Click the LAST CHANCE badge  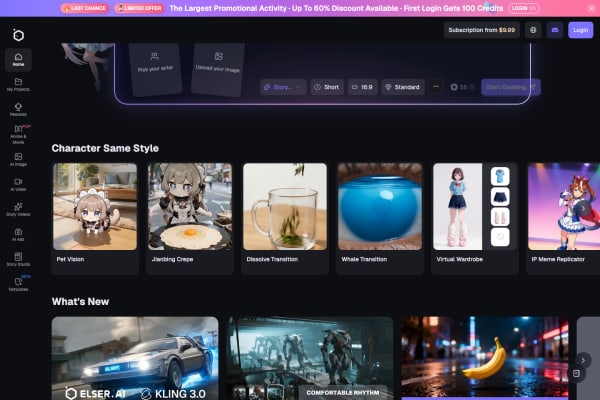(x=85, y=8)
